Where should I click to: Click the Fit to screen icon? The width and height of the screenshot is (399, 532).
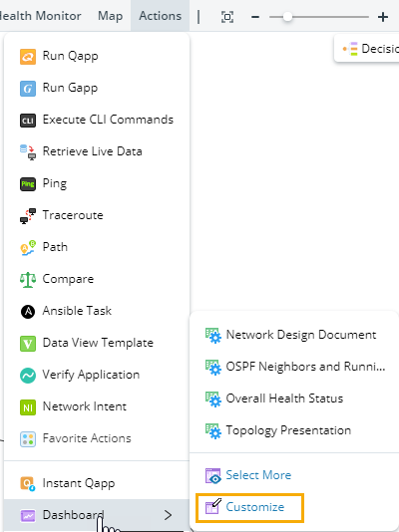tap(227, 17)
